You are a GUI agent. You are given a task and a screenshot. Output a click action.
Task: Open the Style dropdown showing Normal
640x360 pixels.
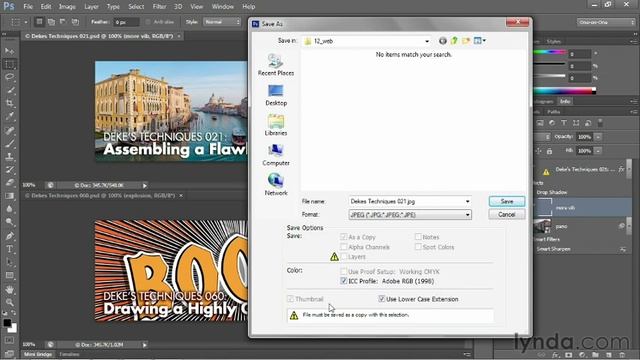(222, 22)
